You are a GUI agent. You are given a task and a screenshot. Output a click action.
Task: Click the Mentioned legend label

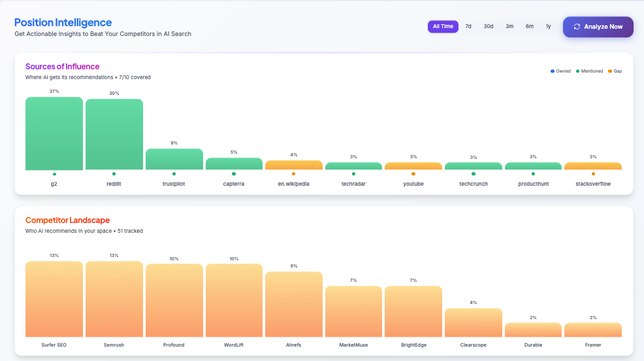[592, 71]
